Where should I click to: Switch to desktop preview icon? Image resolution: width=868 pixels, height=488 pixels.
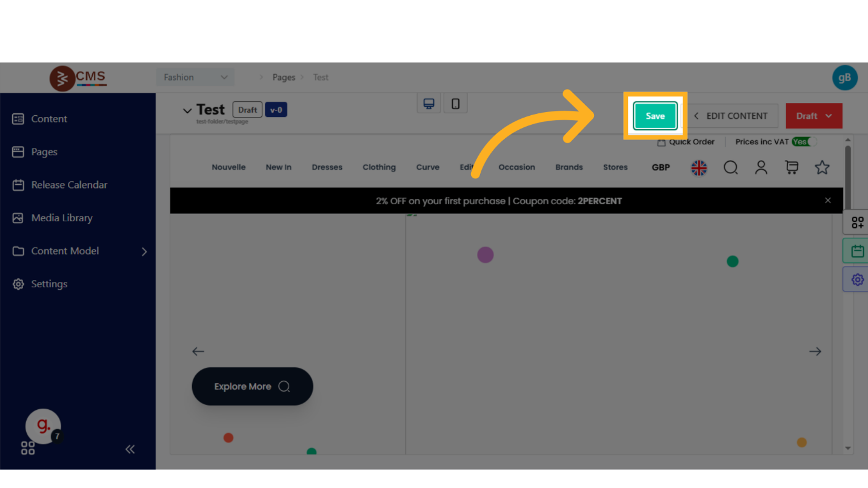click(429, 104)
